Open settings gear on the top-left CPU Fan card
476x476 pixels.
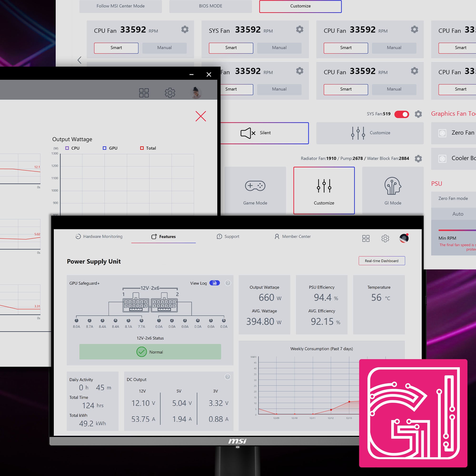click(185, 30)
